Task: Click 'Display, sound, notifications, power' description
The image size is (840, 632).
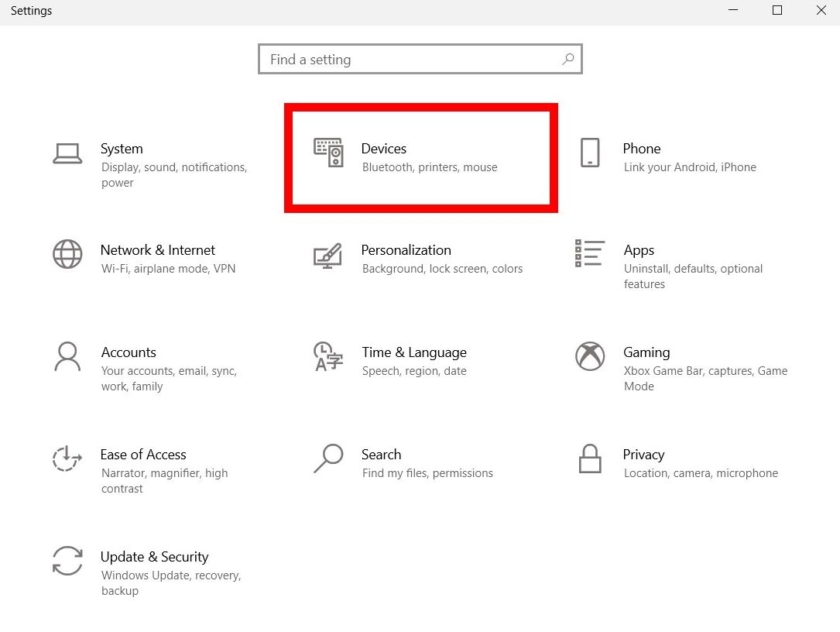Action: (x=174, y=175)
